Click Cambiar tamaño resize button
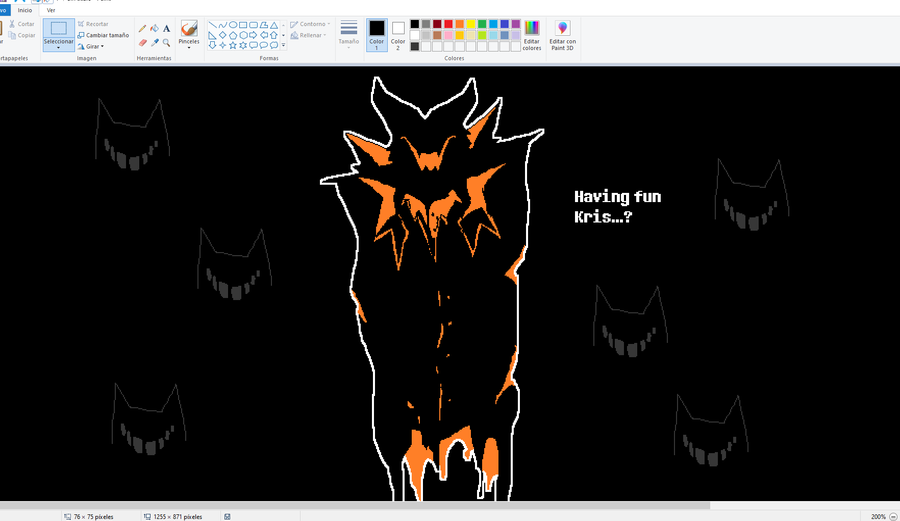Viewport: 900px width, 521px height. coord(103,35)
